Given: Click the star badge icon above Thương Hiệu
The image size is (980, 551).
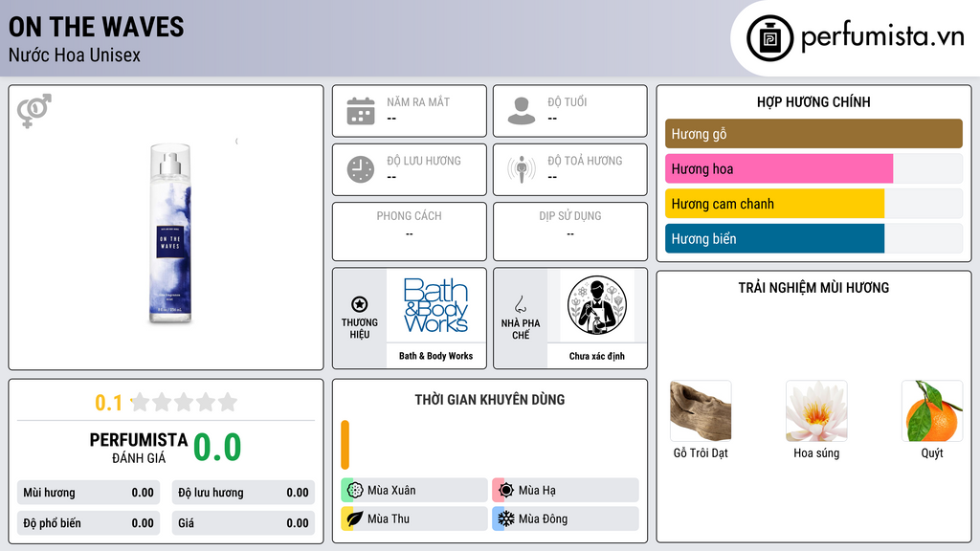Looking at the screenshot, I should 360,304.
